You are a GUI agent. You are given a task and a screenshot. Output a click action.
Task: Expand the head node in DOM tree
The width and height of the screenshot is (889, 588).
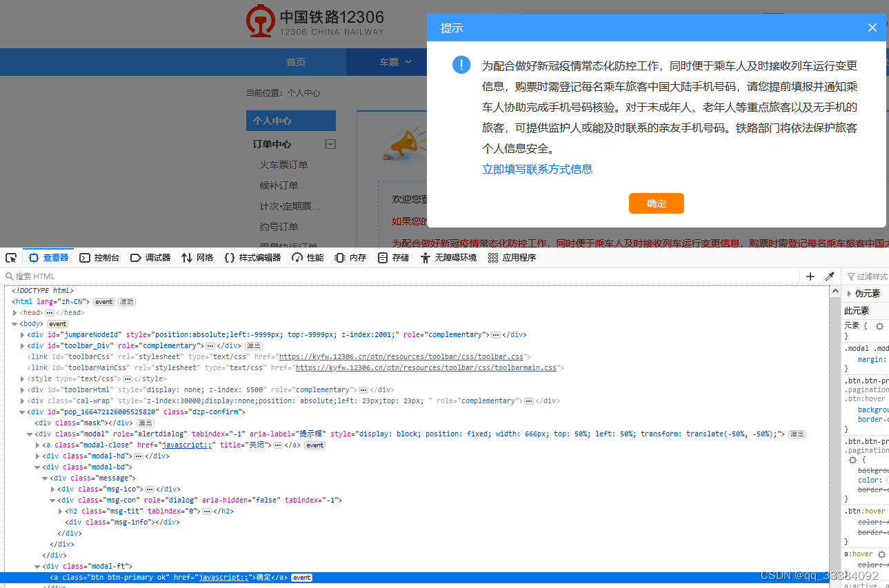coord(14,313)
